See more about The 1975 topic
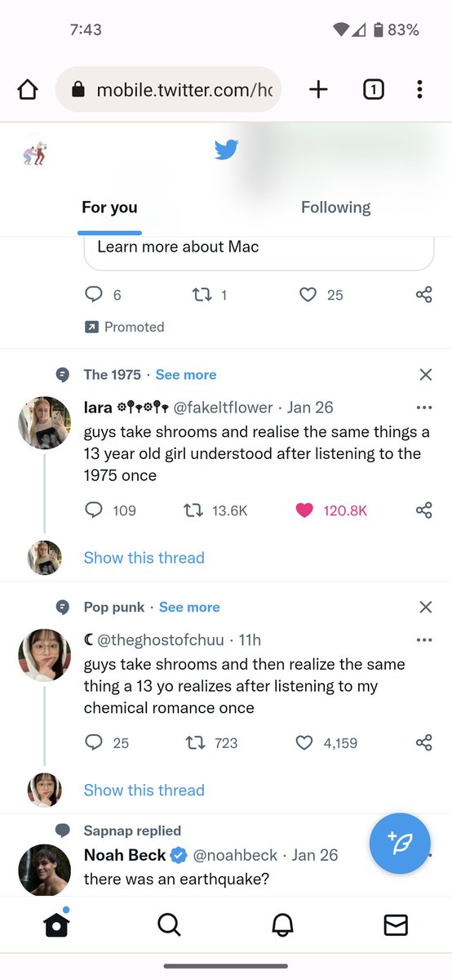Image resolution: width=452 pixels, height=980 pixels. [x=186, y=375]
